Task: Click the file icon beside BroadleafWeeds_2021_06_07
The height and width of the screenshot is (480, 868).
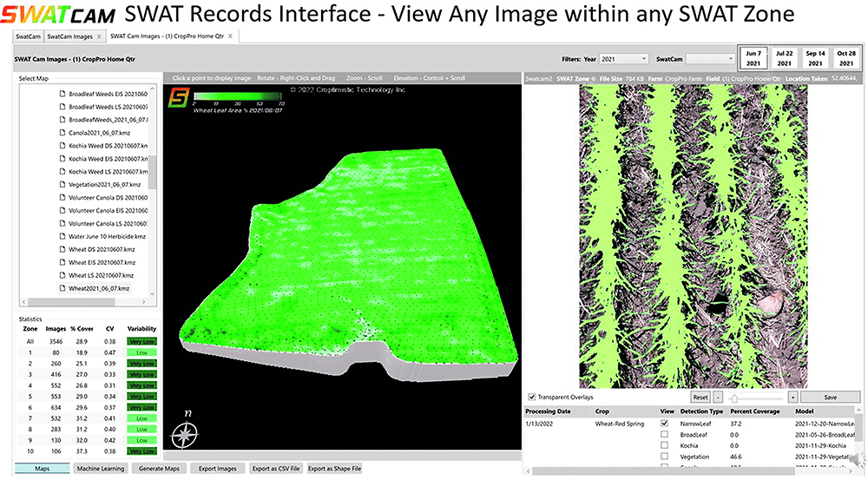Action: point(62,120)
